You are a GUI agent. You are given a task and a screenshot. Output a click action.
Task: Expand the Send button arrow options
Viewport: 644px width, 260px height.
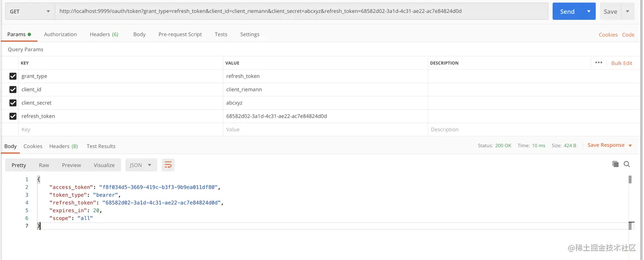(589, 11)
